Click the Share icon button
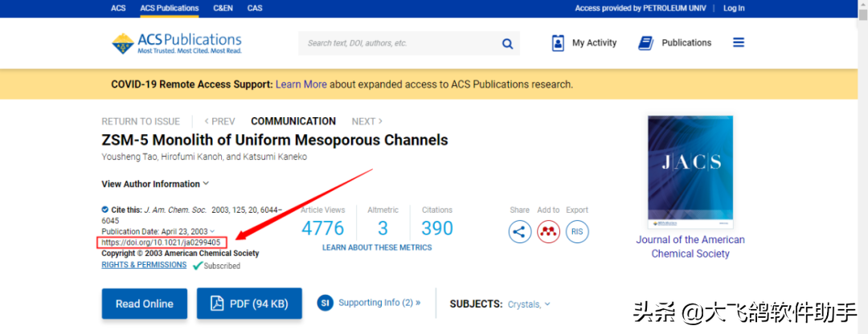Screen dimensions: 868x334 pyautogui.click(x=520, y=232)
